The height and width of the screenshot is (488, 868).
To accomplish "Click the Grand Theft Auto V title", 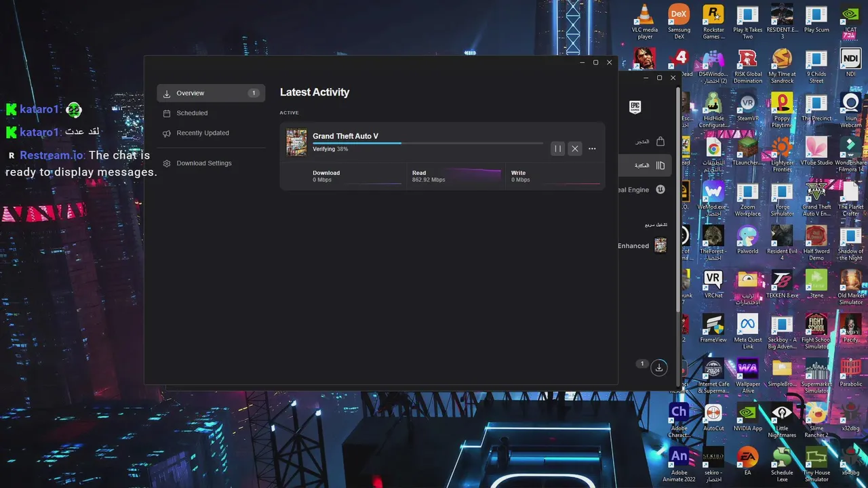I will pos(345,136).
